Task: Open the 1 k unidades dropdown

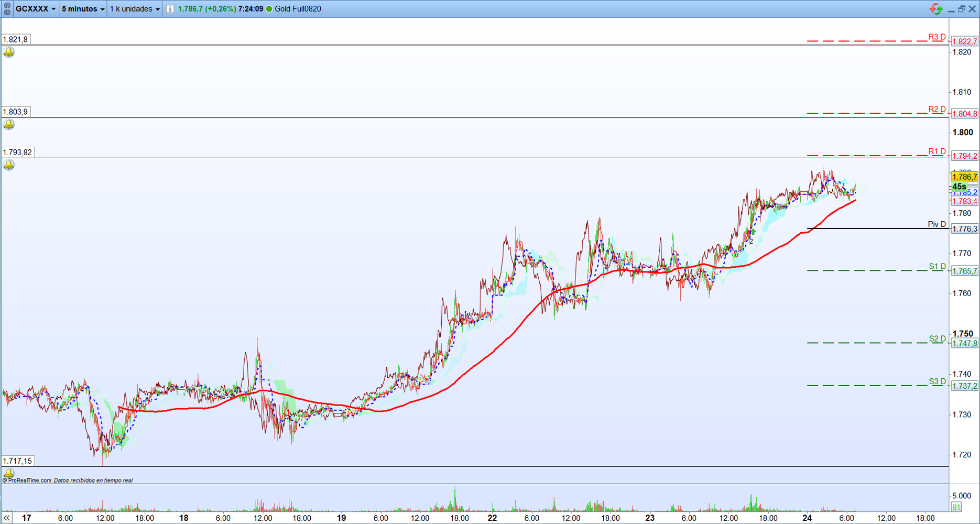Action: 135,9
